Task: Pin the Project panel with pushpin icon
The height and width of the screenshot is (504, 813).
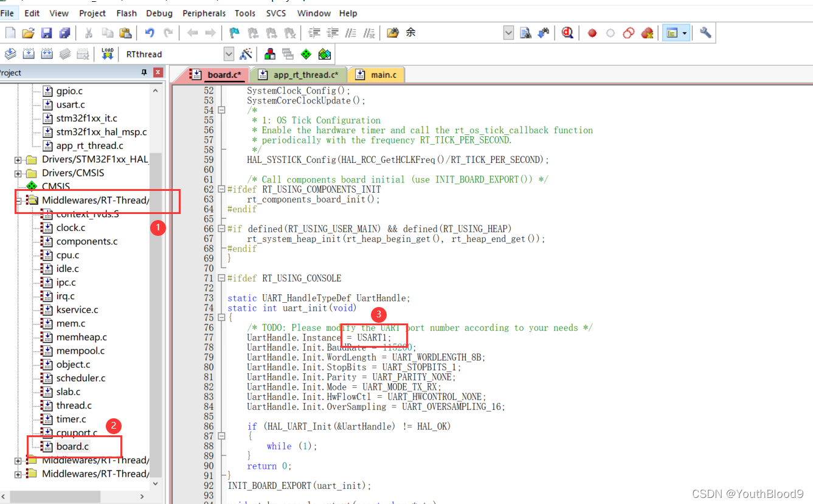Action: point(144,72)
